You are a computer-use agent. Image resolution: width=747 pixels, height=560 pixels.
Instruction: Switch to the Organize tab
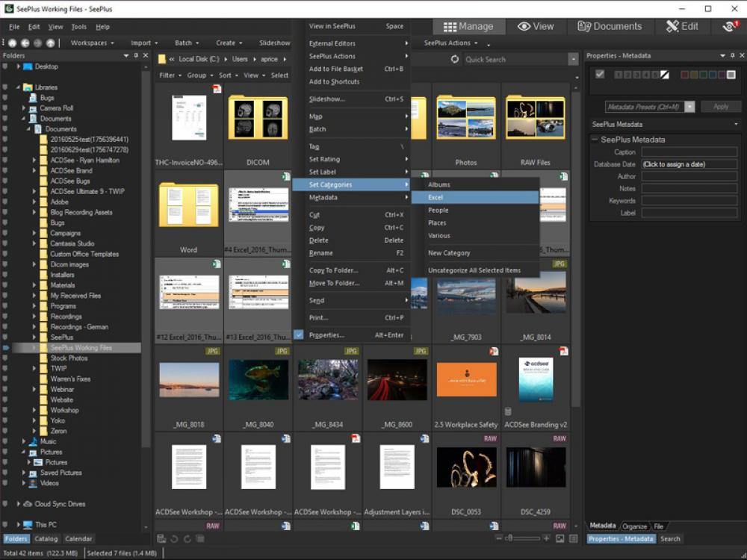point(633,526)
